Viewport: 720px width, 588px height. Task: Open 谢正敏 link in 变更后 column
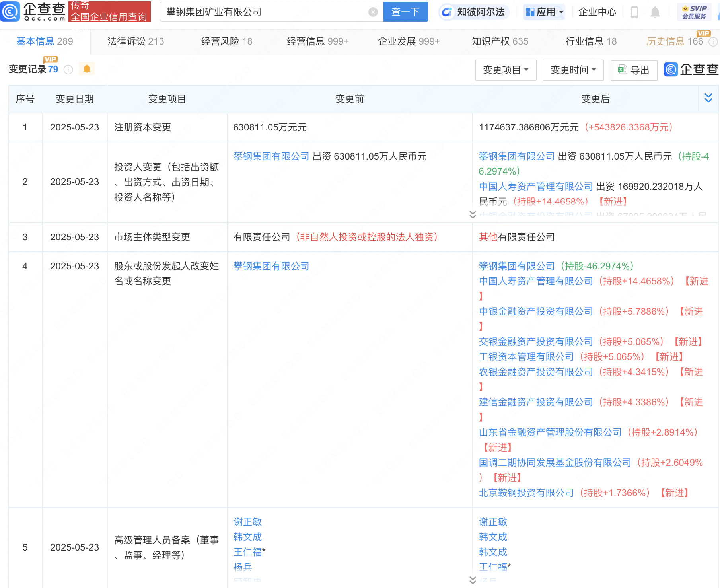pyautogui.click(x=493, y=522)
